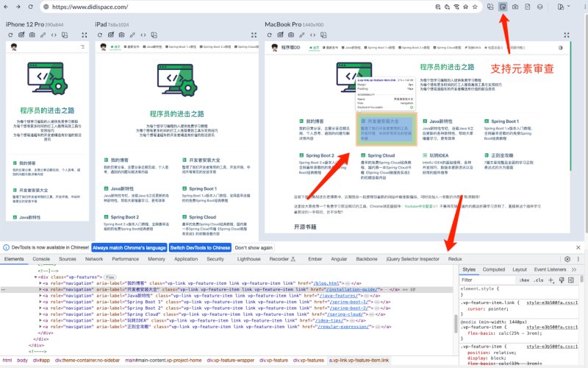Toggle the :hov element state panel

tap(524, 280)
